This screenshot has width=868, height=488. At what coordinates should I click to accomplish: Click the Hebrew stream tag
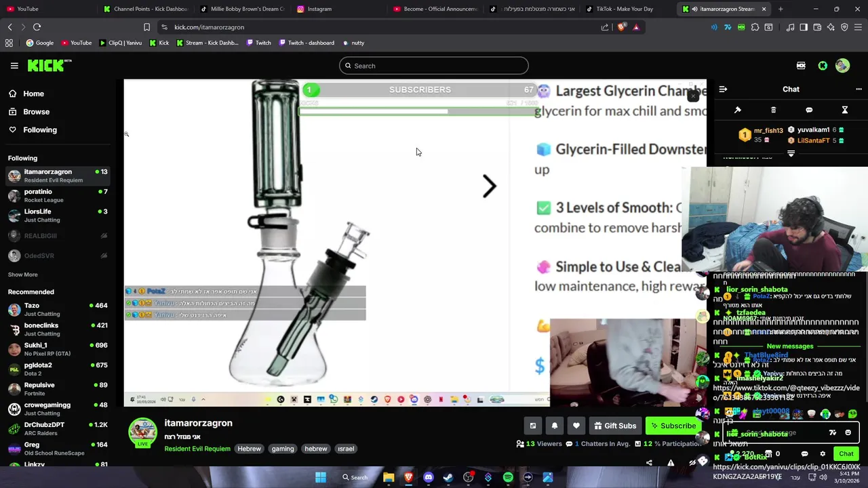249,449
